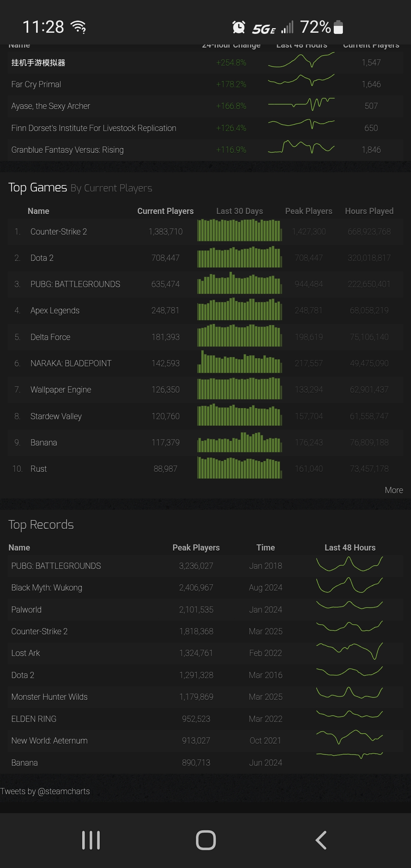The width and height of the screenshot is (411, 868).
Task: Open New World: Aeternum record entry
Action: [49, 740]
